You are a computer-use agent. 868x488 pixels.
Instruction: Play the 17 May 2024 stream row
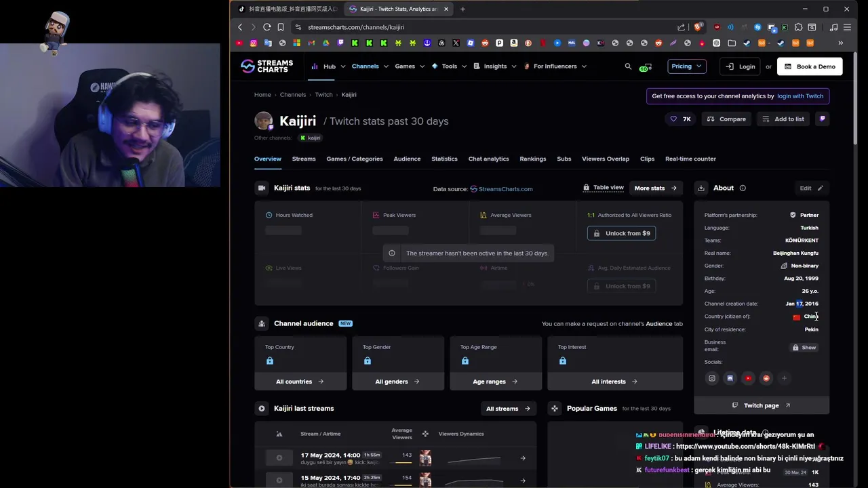279,458
